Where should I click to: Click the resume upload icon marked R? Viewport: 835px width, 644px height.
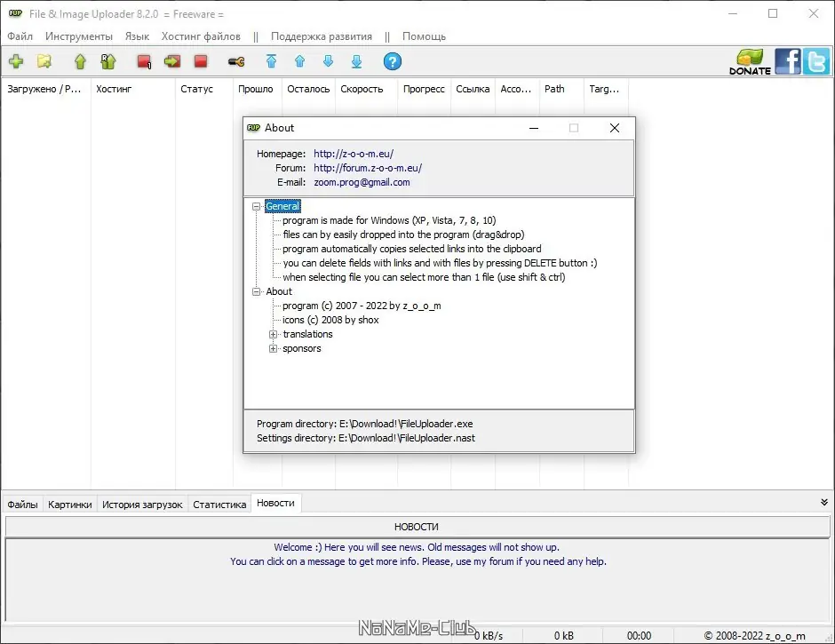[x=107, y=61]
